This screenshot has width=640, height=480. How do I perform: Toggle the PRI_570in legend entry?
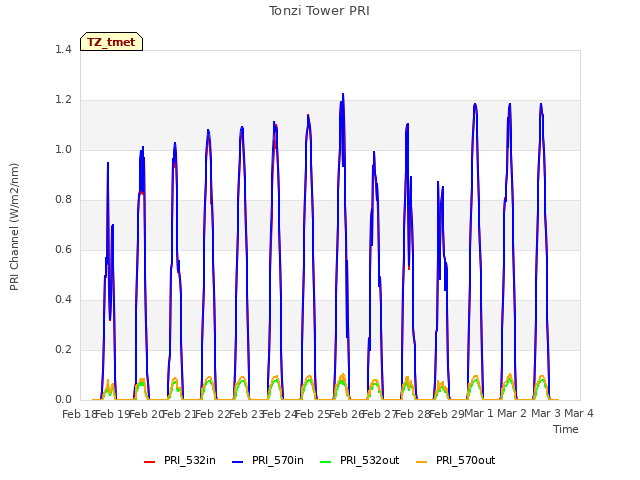[268, 460]
